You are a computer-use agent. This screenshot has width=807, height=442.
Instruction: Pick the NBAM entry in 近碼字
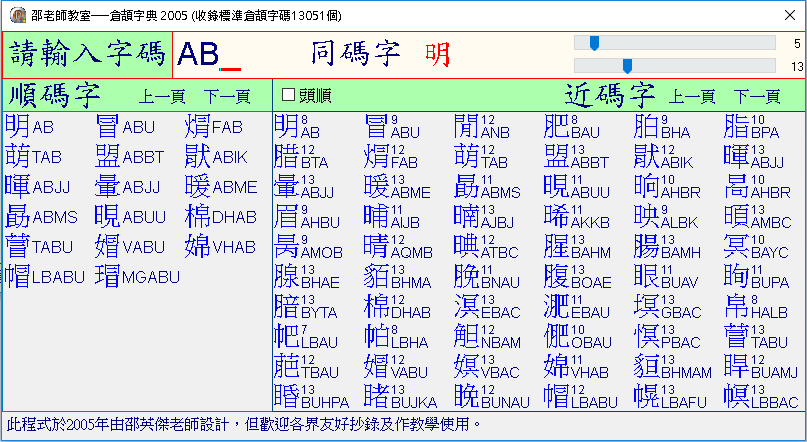click(x=487, y=335)
